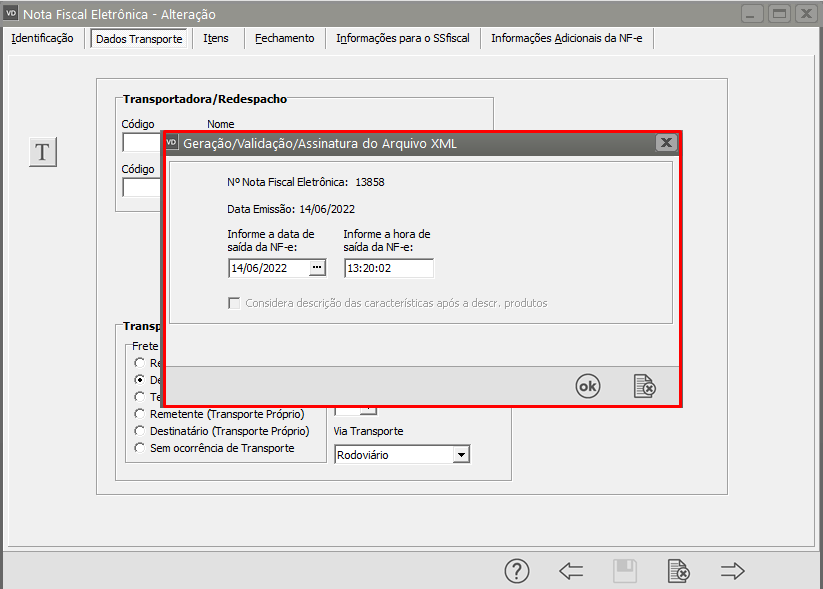Go to Informações Adicionais da NF-e tab
The width and height of the screenshot is (823, 589).
tap(568, 38)
